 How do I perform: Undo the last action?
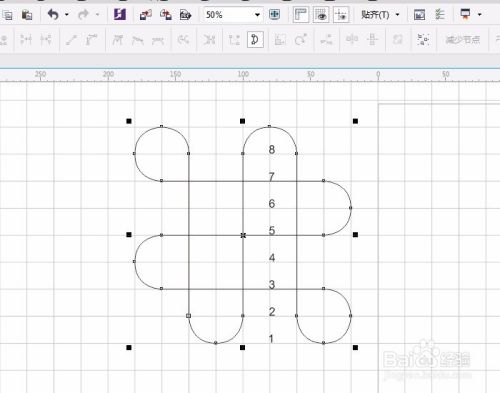(53, 15)
